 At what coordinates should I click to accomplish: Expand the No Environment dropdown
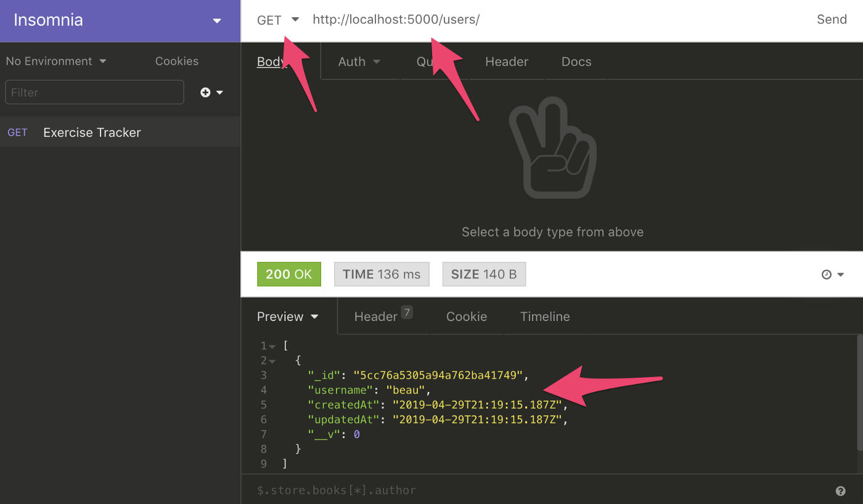(x=56, y=61)
